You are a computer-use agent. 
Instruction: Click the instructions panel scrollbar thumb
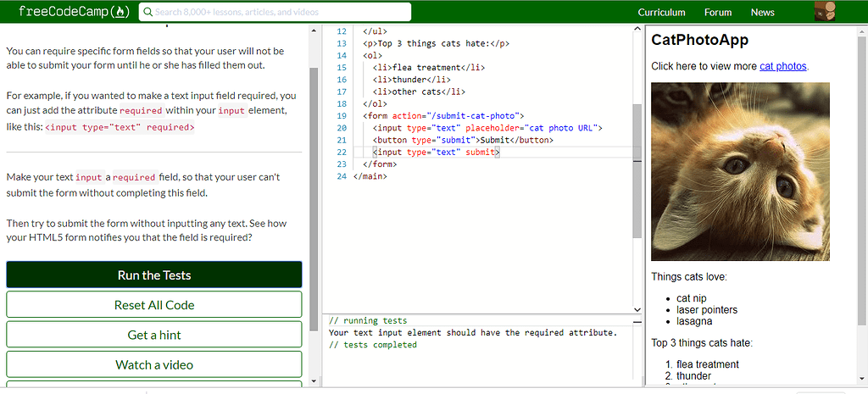click(x=314, y=169)
